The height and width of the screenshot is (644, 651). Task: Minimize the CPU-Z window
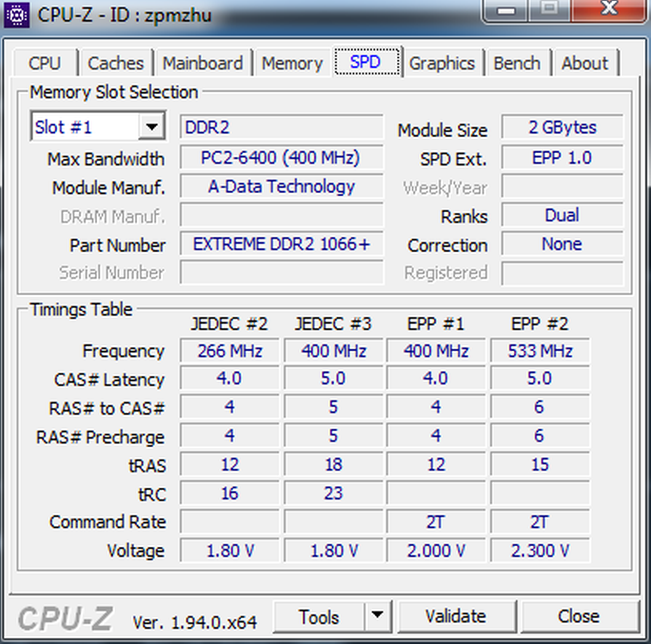click(x=505, y=10)
